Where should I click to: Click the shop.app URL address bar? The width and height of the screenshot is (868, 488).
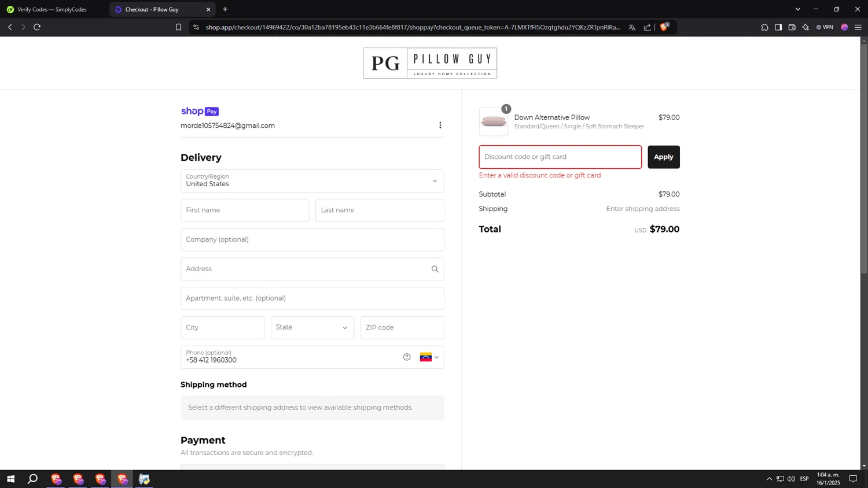pos(413,27)
